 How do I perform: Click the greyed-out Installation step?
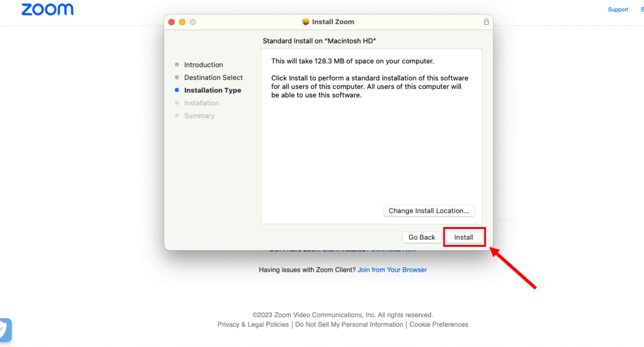coord(201,103)
